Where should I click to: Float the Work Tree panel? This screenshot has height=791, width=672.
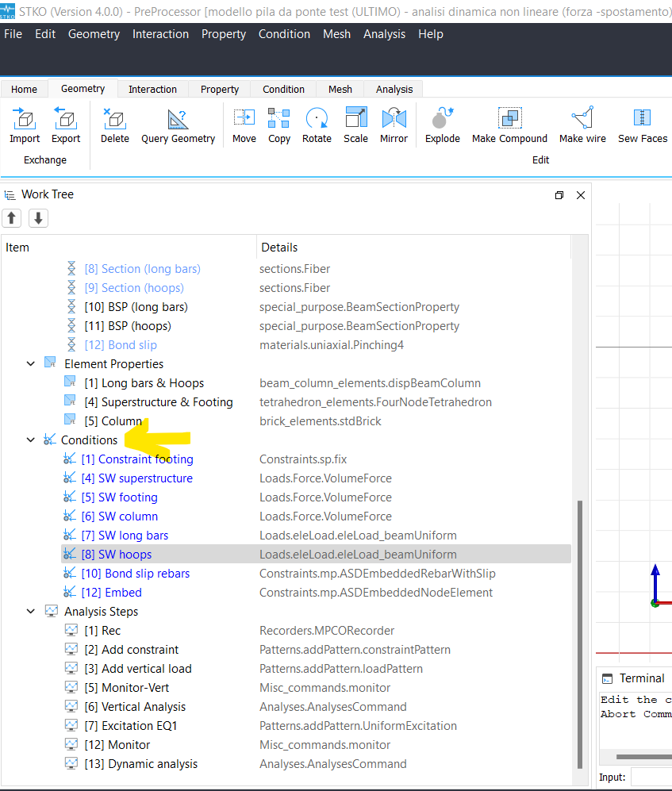pos(559,195)
